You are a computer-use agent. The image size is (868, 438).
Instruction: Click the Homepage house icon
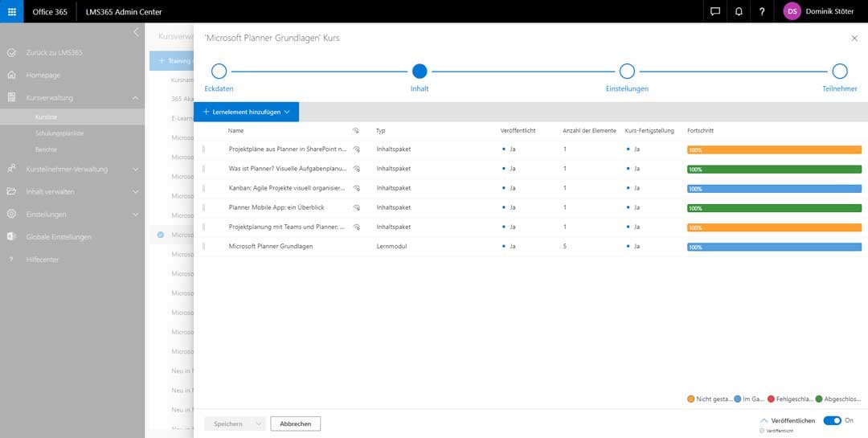click(x=11, y=75)
